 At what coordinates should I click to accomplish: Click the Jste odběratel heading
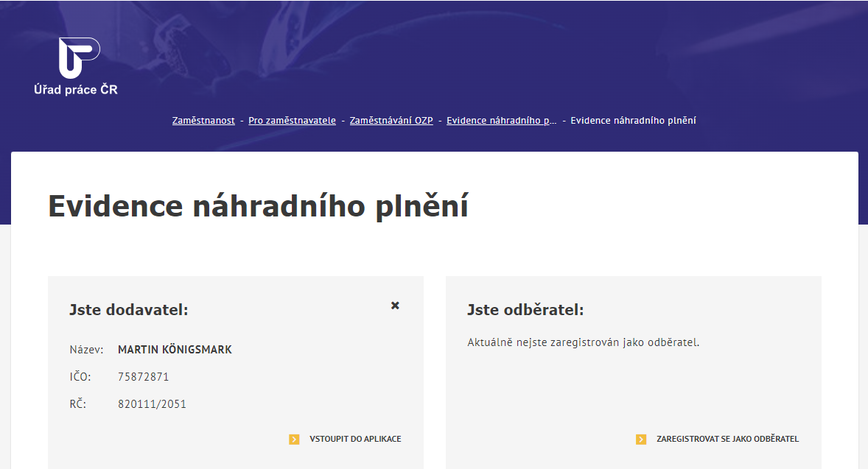[x=525, y=310]
